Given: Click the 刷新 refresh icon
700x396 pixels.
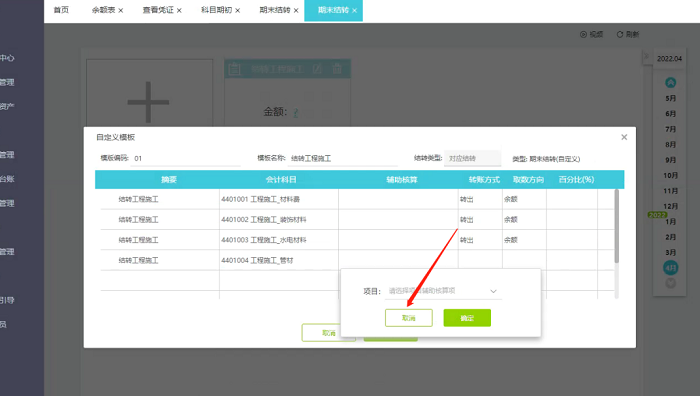Looking at the screenshot, I should click(620, 34).
